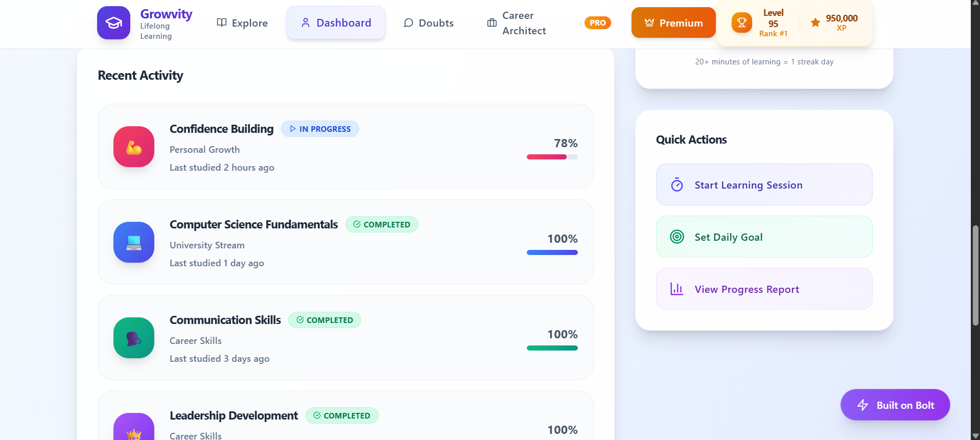Click the Confidence Building title
Image resolution: width=980 pixels, height=440 pixels.
click(x=222, y=129)
